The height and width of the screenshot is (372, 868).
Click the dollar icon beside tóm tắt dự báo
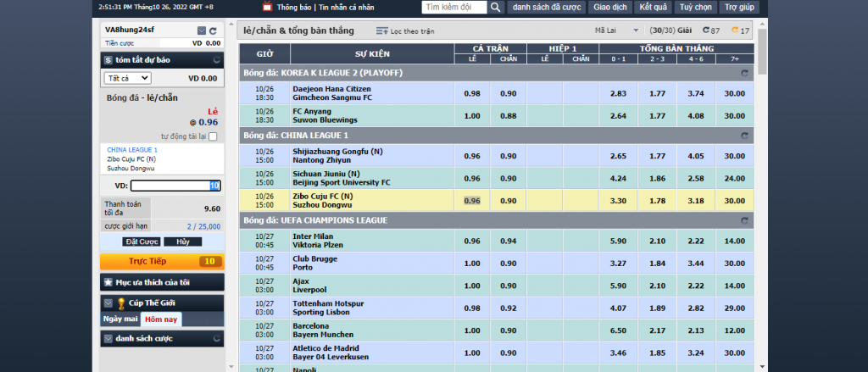click(x=108, y=60)
